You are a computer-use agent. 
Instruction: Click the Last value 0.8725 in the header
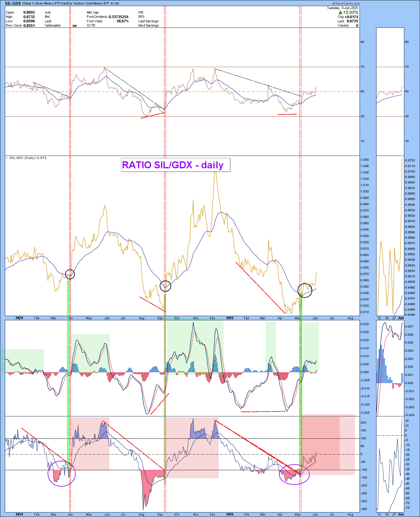coord(352,21)
